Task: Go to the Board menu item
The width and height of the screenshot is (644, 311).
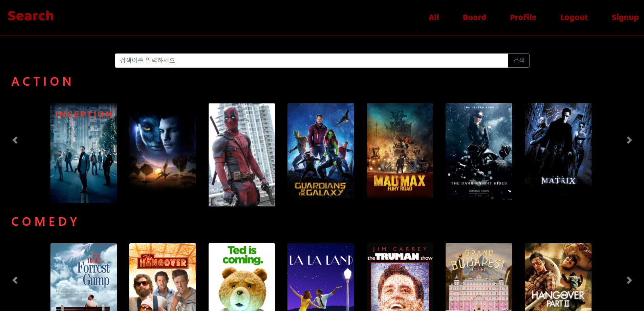Action: coord(474,17)
